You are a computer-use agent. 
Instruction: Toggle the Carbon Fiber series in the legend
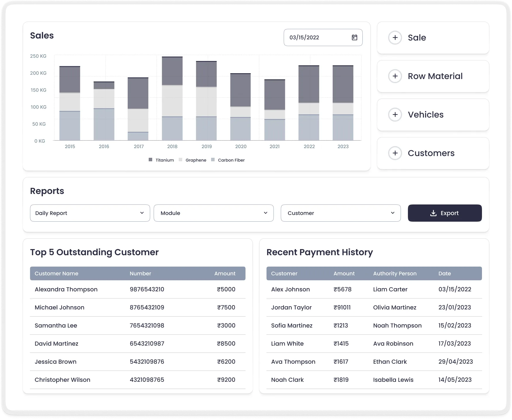(x=228, y=160)
